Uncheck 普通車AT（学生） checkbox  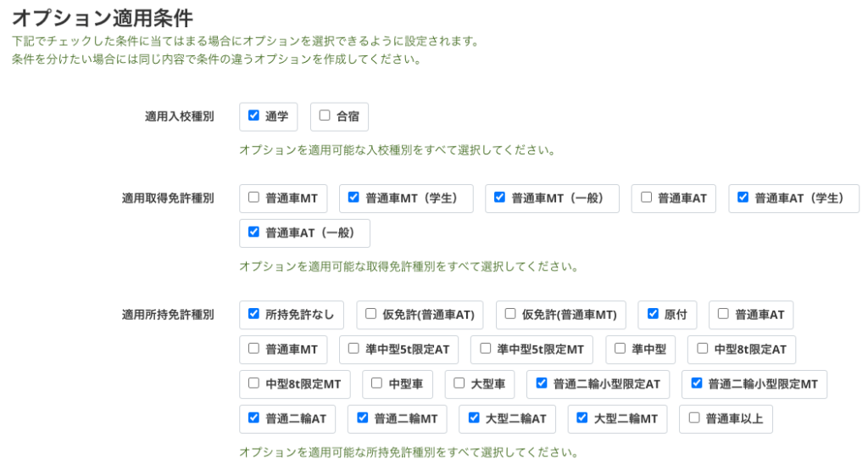[743, 198]
